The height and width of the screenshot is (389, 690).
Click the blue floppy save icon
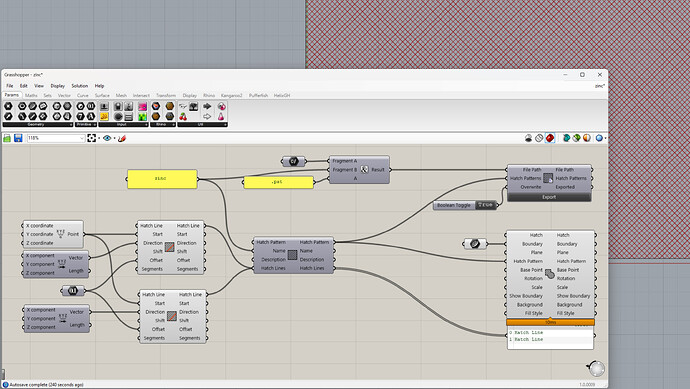click(18, 138)
